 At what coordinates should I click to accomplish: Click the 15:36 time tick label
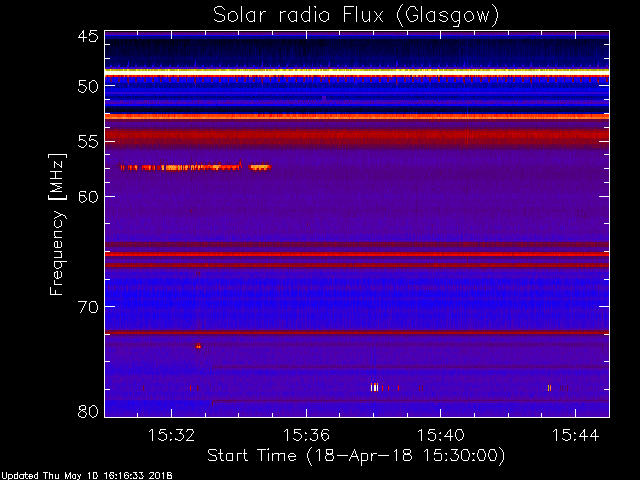point(306,436)
